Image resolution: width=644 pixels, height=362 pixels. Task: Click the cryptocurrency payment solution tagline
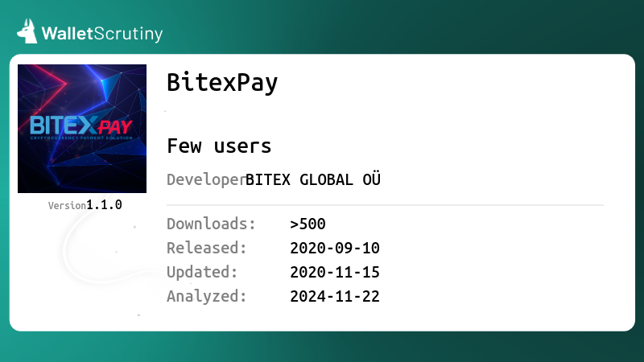coord(81,138)
